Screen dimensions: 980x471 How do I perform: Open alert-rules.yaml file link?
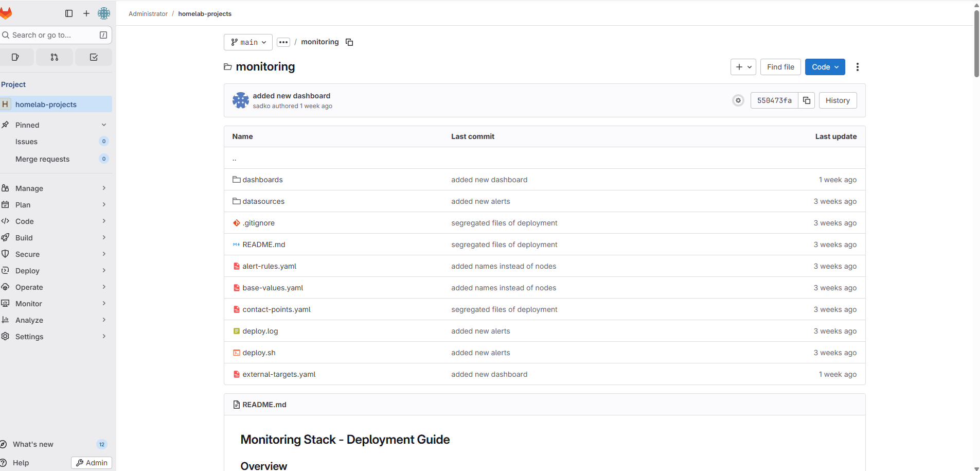[270, 266]
